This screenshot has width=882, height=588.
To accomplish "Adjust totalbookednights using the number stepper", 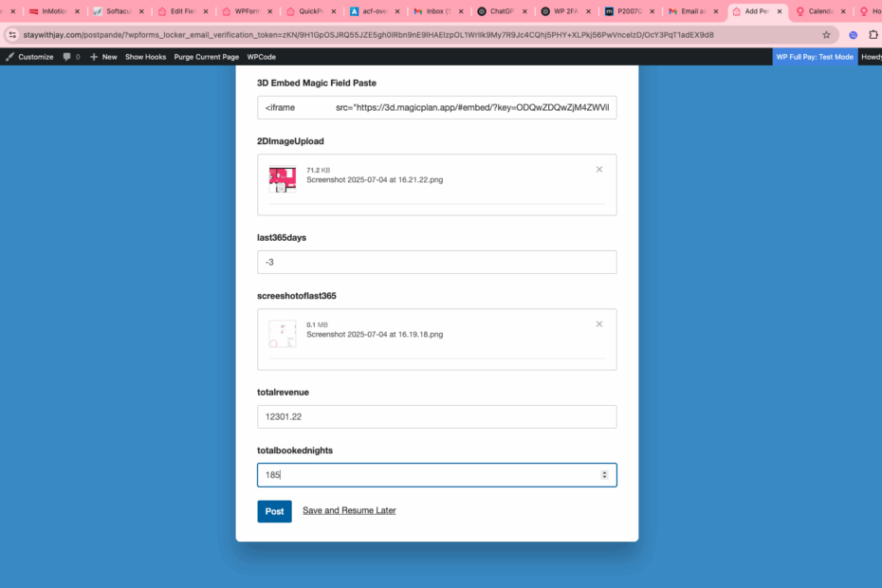I will [x=604, y=475].
